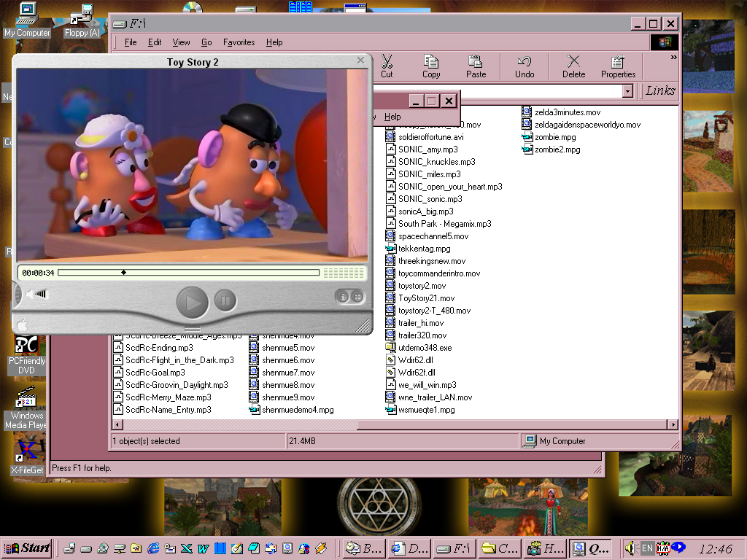Select file utdemo348.exe
747x560 pixels.
[419, 348]
